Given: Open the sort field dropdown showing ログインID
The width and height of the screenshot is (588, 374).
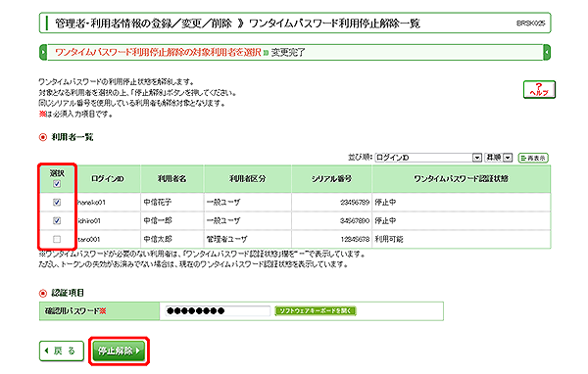Looking at the screenshot, I should [428, 158].
